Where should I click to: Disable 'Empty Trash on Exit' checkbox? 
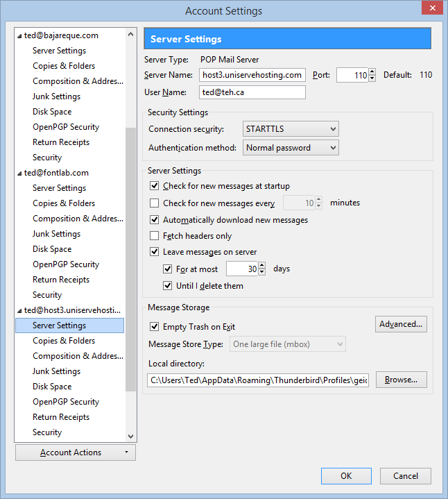pyautogui.click(x=155, y=326)
